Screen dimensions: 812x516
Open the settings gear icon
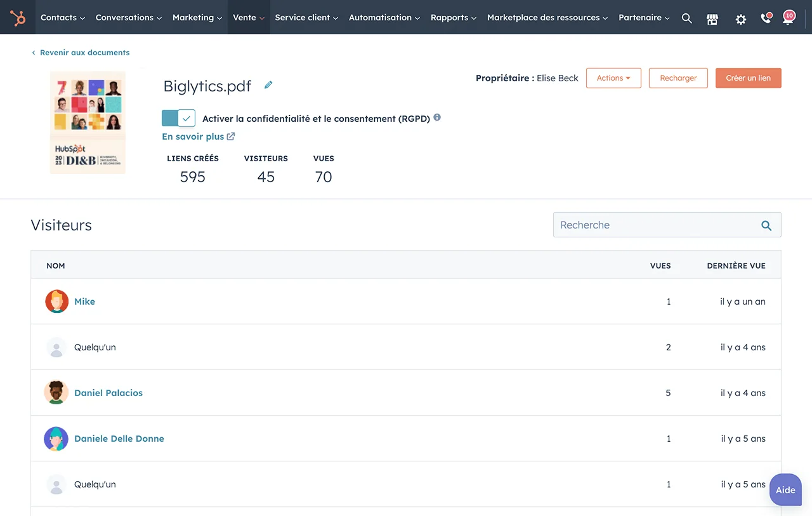point(740,19)
